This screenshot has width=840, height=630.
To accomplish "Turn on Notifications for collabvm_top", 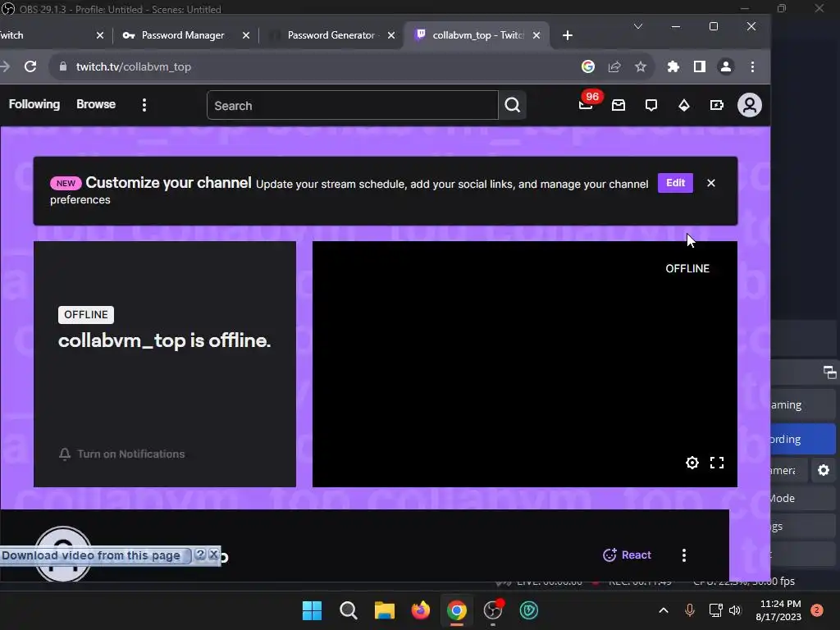I will tap(121, 454).
